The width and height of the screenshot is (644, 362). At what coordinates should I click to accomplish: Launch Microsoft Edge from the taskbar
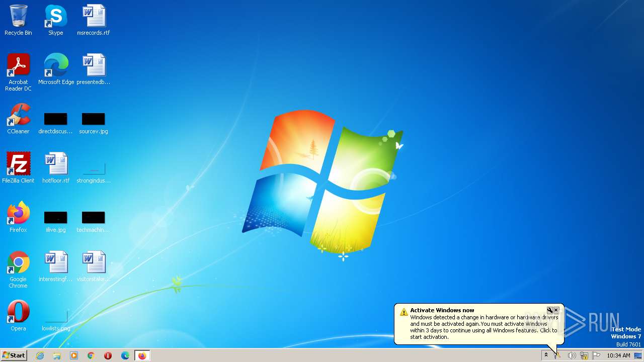[x=125, y=355]
